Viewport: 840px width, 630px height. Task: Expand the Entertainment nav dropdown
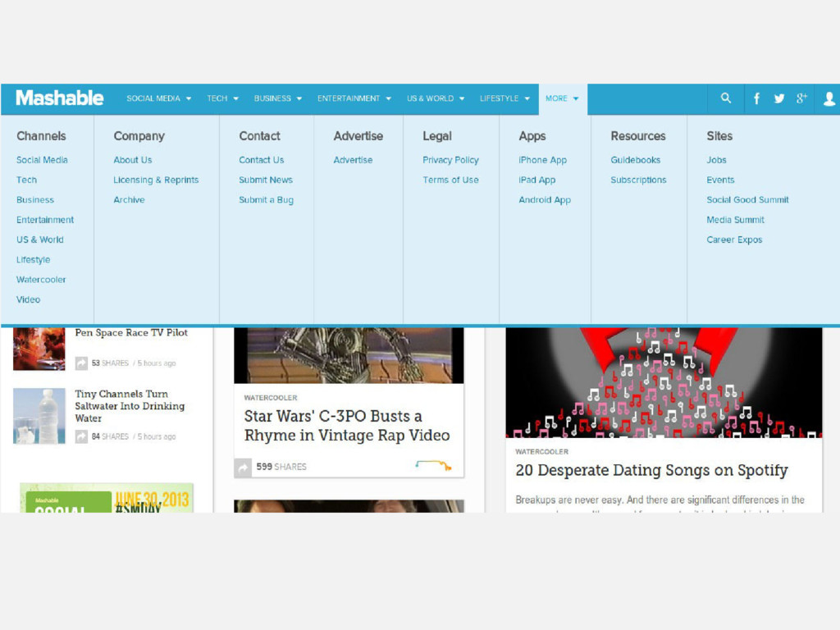tap(354, 98)
